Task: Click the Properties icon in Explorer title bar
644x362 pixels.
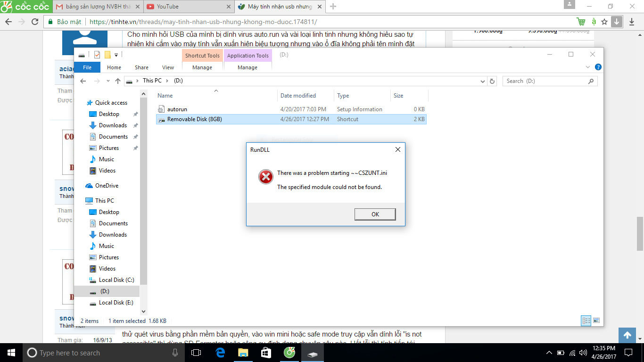Action: 97,55
